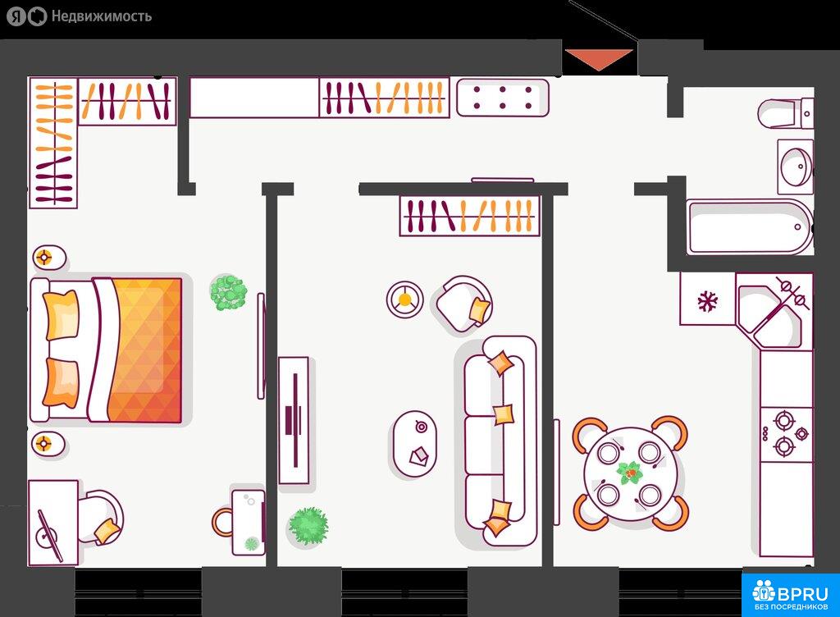This screenshot has width=840, height=617.
Task: Select the red entrance arrow marker
Action: point(598,59)
